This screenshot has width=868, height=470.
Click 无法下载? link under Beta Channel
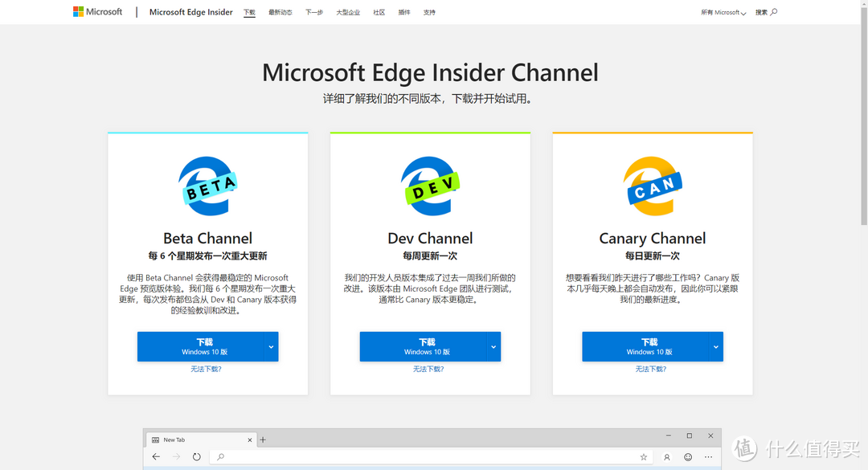tap(206, 369)
